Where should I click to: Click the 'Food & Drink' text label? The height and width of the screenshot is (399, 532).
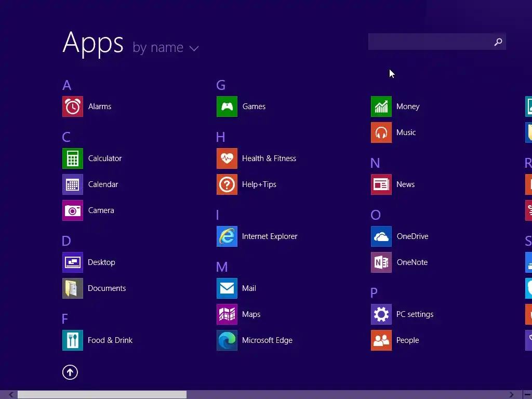pyautogui.click(x=110, y=340)
